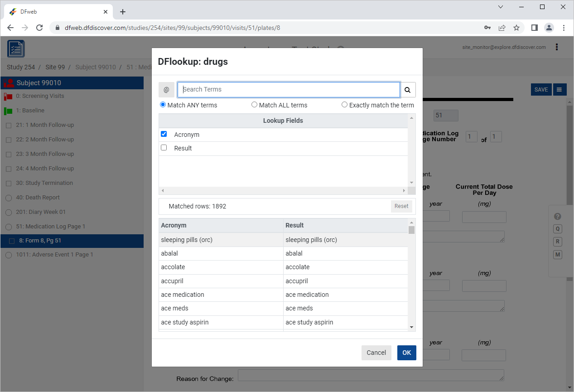This screenshot has width=574, height=392.
Task: Open the browser side panel icon
Action: click(535, 28)
